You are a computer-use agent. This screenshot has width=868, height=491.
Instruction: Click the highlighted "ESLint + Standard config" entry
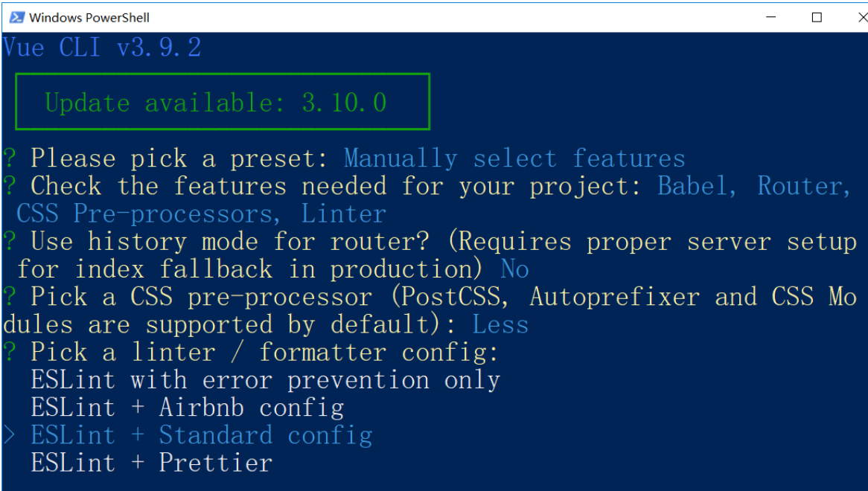pyautogui.click(x=202, y=435)
